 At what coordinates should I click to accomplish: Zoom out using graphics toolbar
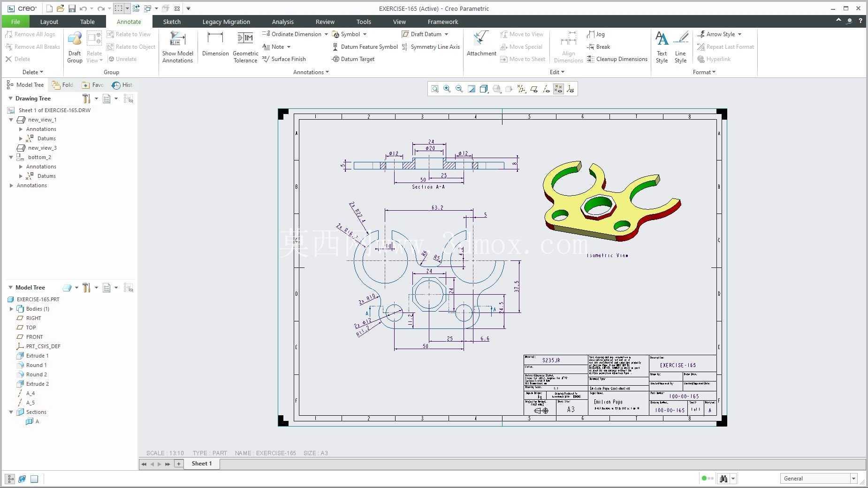point(459,89)
